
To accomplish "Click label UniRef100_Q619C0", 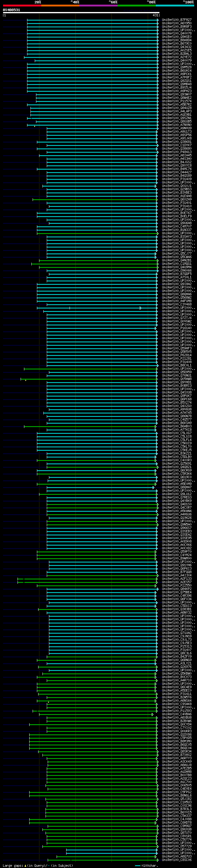I will tap(177, 477).
